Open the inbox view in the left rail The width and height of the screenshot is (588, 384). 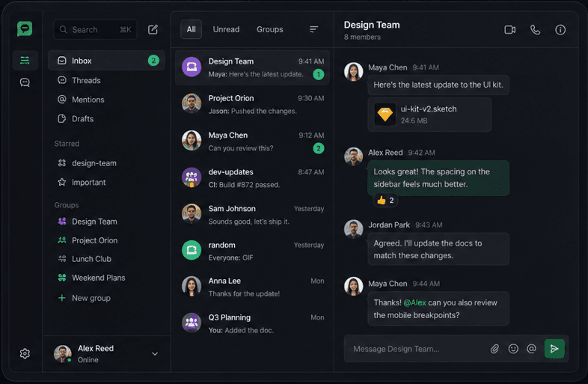coord(25,60)
